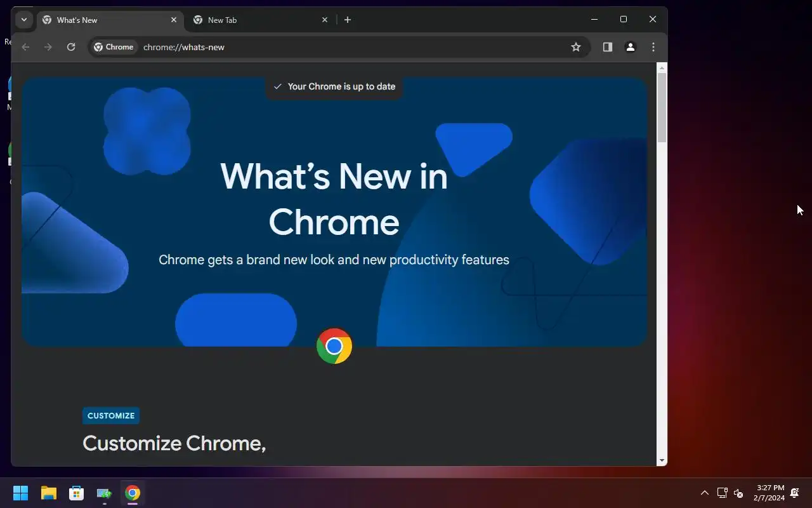Screen dimensions: 812x508
Task: Click Chrome icon in taskbar
Action: [133, 493]
